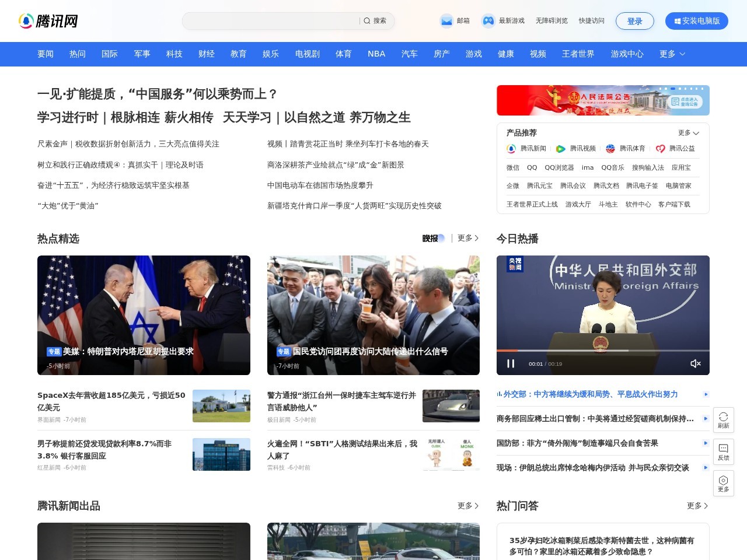Expand 更多 in the 产品推荐 panel
The height and width of the screenshot is (560, 747).
[687, 133]
